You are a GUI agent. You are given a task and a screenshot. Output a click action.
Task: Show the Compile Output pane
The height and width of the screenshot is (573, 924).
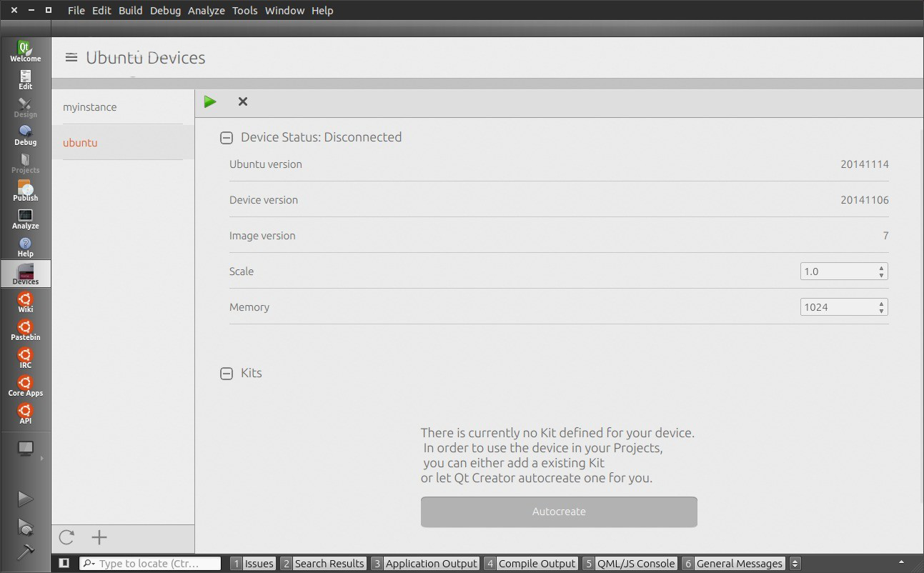(x=530, y=564)
